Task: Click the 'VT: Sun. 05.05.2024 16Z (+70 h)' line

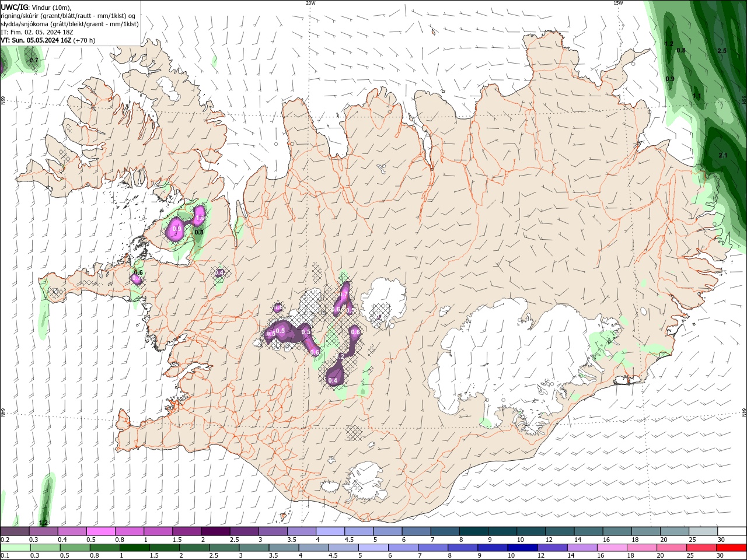Action: (48, 40)
